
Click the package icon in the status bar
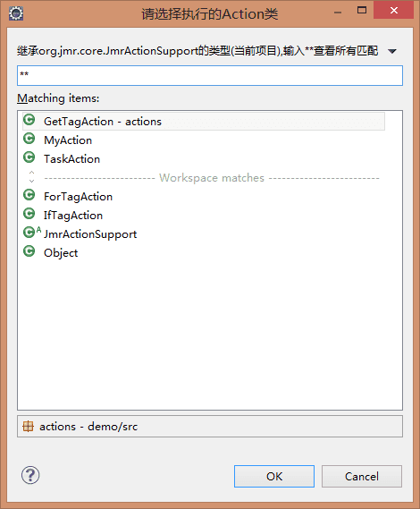[29, 426]
